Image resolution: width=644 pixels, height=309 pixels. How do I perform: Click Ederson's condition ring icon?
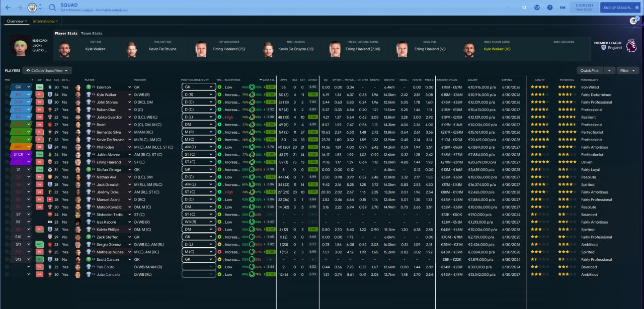click(x=252, y=87)
